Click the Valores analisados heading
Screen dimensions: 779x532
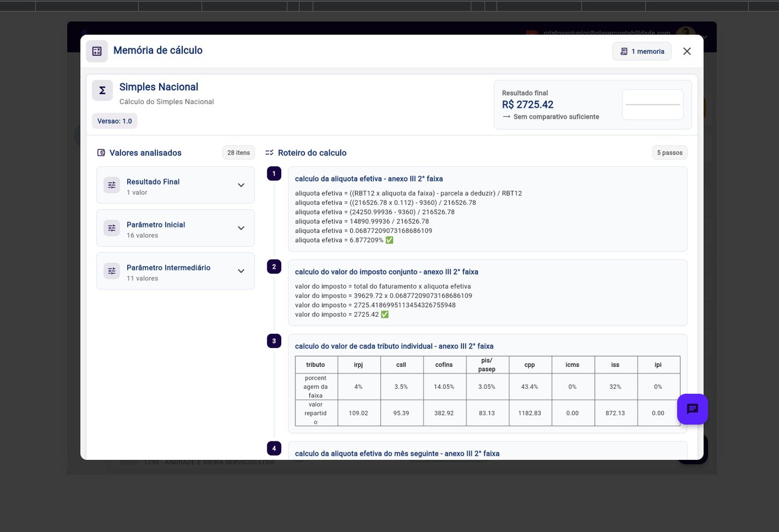146,153
